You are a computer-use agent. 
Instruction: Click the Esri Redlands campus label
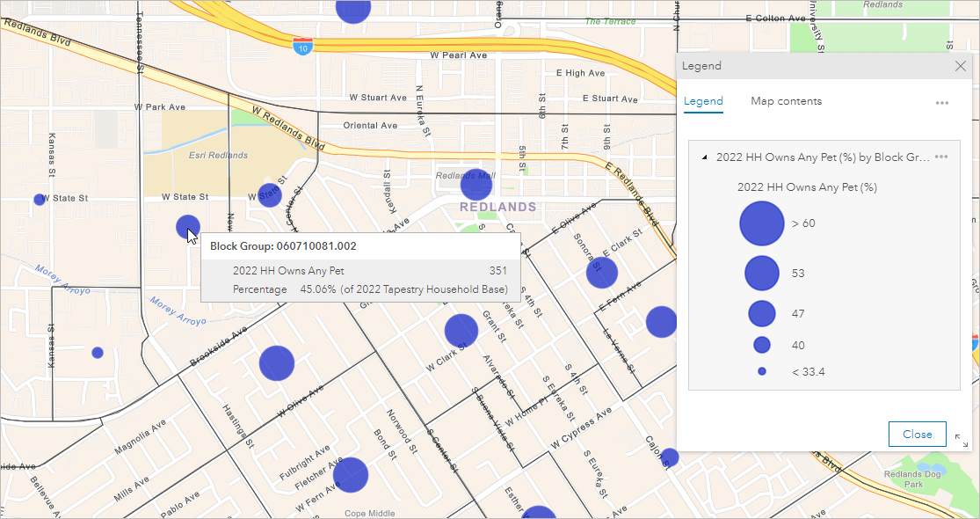click(x=219, y=155)
